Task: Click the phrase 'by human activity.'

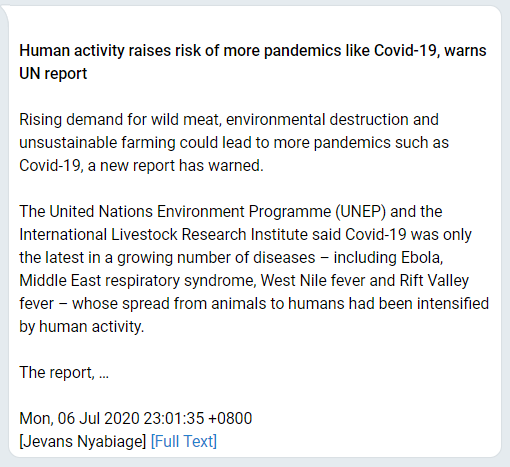Action: click(x=82, y=326)
